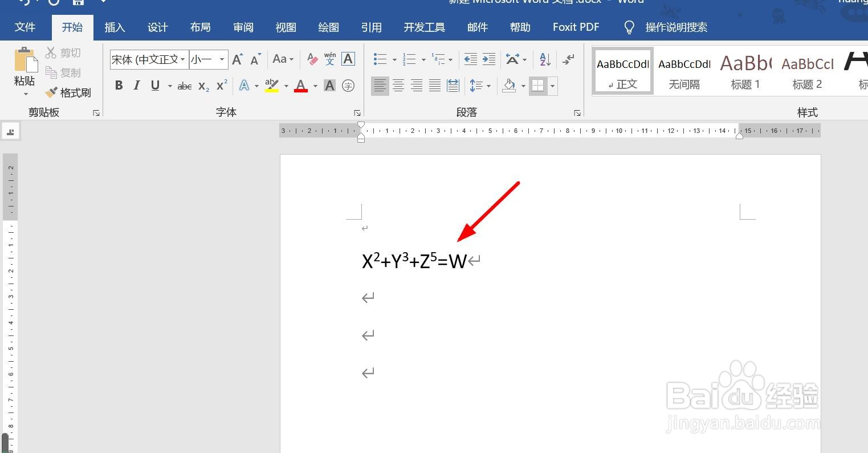Apply distributed alignment
The height and width of the screenshot is (453, 868).
pos(453,86)
